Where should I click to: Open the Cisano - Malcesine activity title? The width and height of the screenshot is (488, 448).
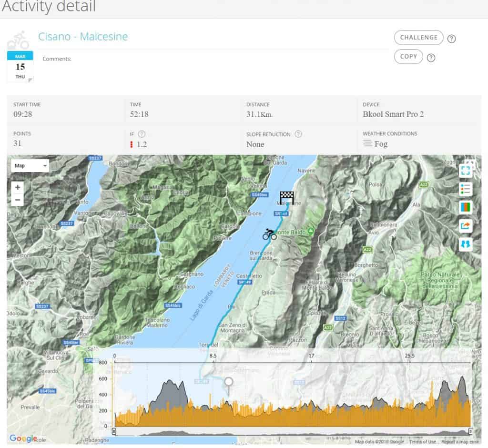pos(83,37)
